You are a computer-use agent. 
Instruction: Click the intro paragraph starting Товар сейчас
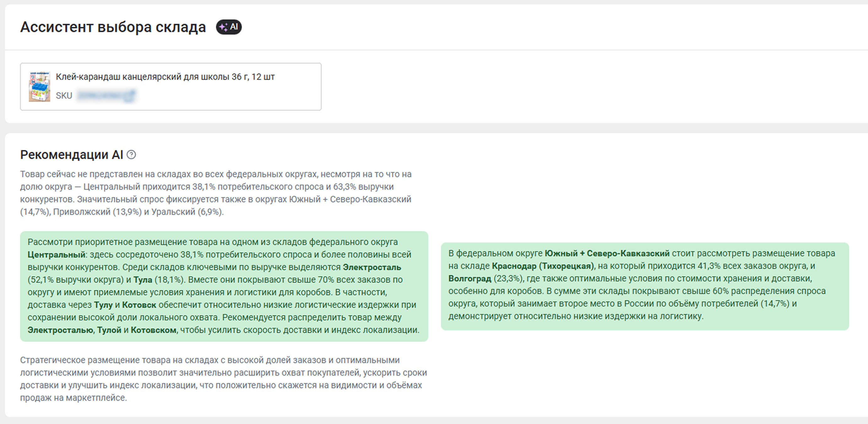pos(216,193)
